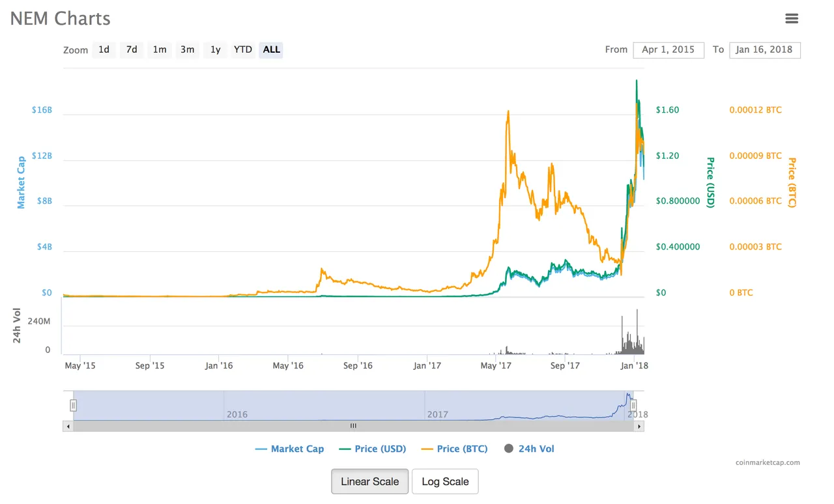
Task: Switch to Linear Scale
Action: click(370, 482)
